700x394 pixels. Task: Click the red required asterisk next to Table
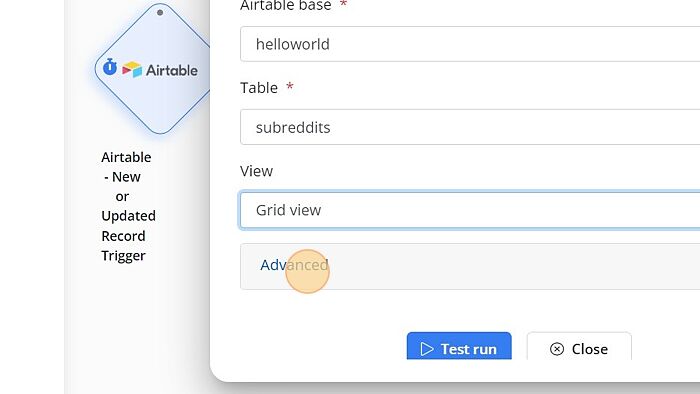click(x=290, y=86)
